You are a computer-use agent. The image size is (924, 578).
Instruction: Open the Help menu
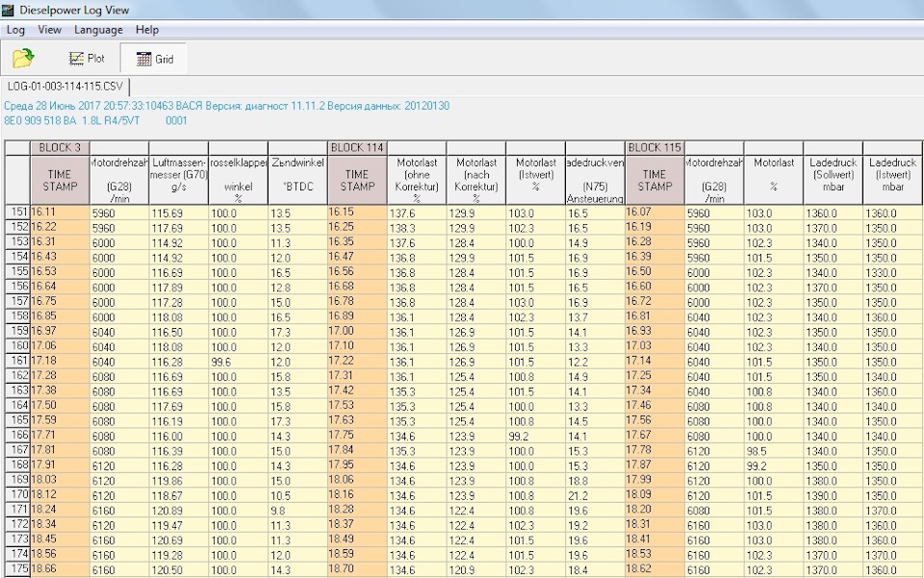click(x=147, y=30)
